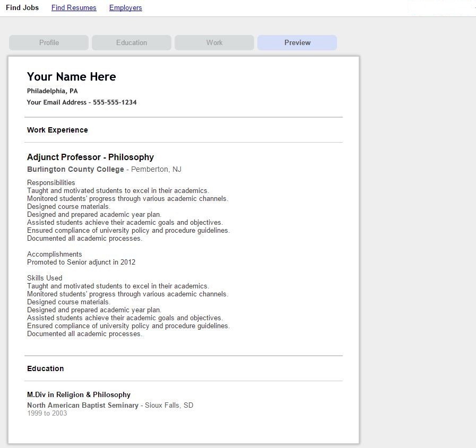The height and width of the screenshot is (448, 476).
Task: Switch to the Profile tab
Action: click(x=49, y=43)
